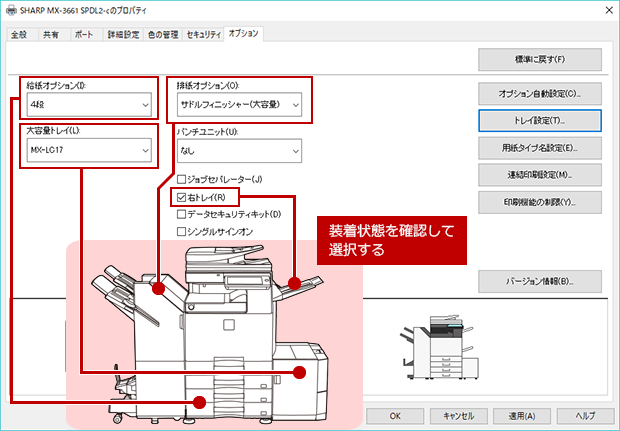Open the セキュリティ tab

(x=204, y=35)
